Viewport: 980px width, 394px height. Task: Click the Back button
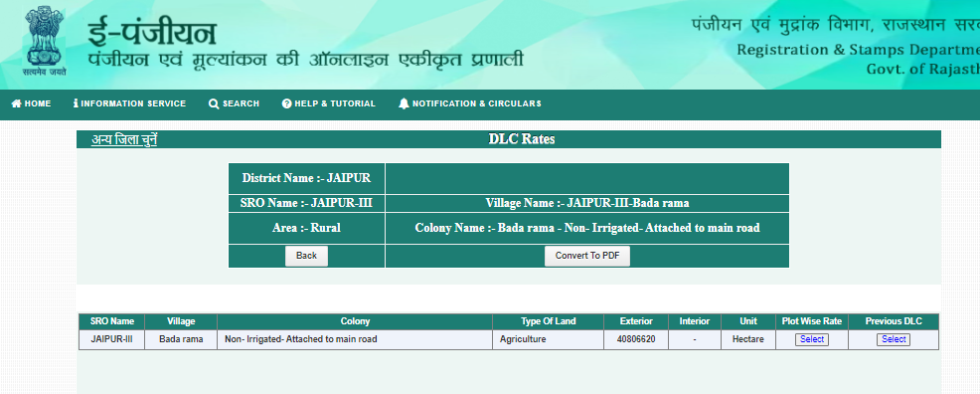point(306,256)
